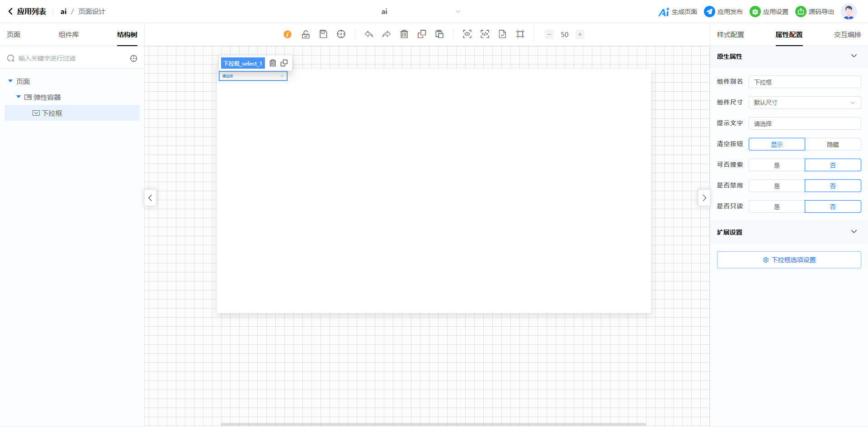Enable 可否搜索 by selecting 是
This screenshot has height=427, width=868.
[777, 165]
